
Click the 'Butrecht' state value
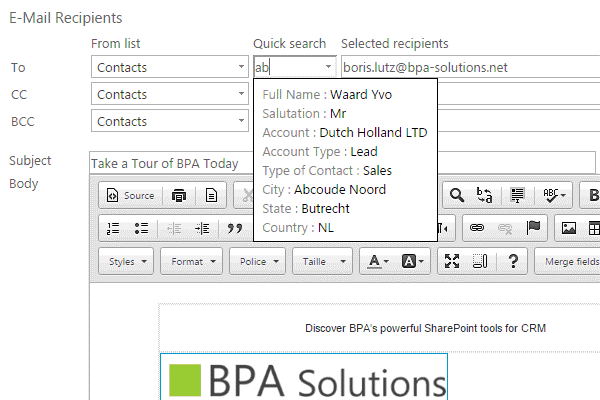325,209
